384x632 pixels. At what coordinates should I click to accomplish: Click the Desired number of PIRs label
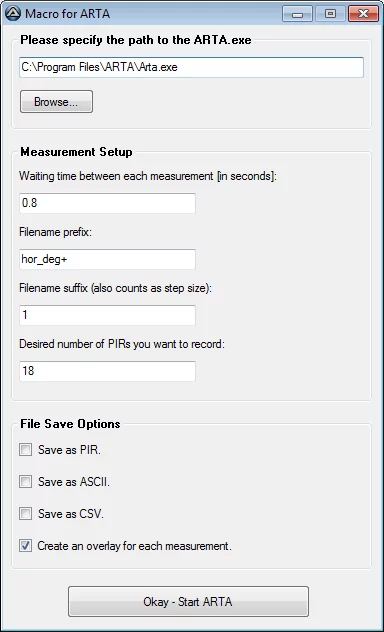pyautogui.click(x=122, y=344)
